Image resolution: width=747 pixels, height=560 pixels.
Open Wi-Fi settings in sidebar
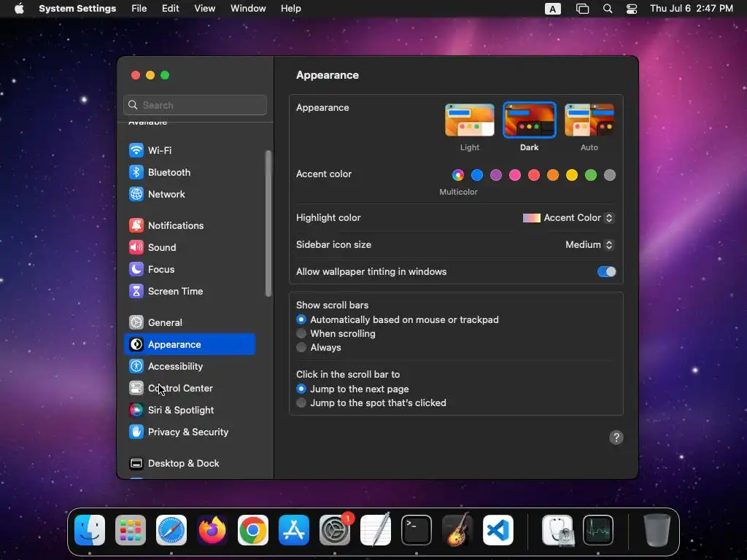point(190,150)
